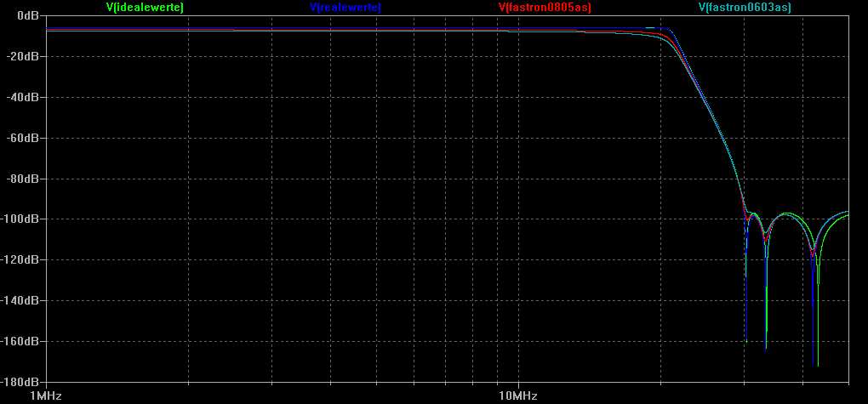Select the V(fastron0805as) trace label
Screen dimensions: 868x404
point(545,7)
